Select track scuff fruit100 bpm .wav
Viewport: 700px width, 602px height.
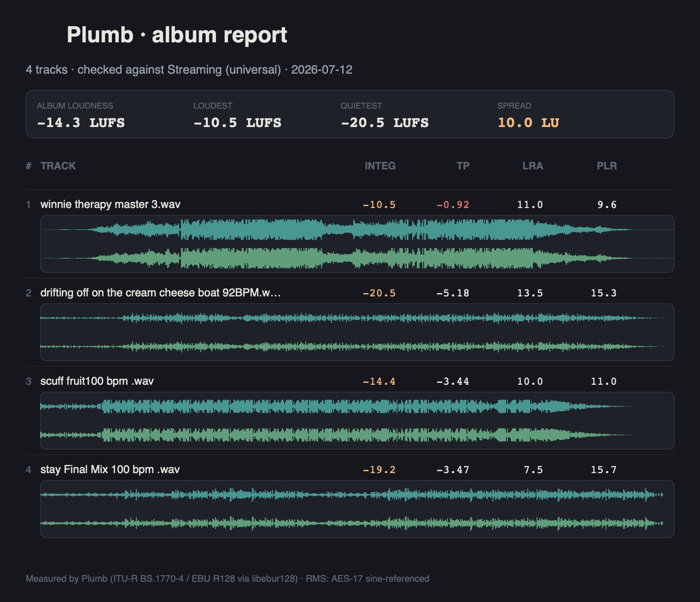[97, 381]
